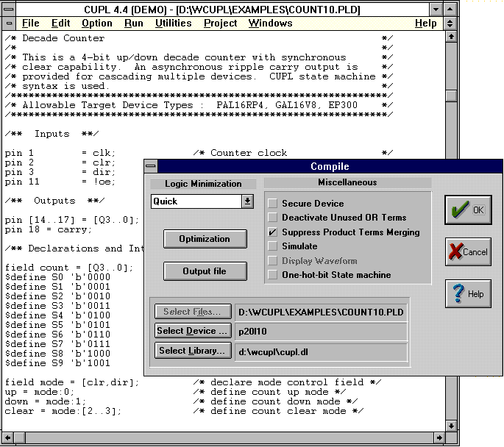Enable the Secure Device checkbox

point(272,203)
